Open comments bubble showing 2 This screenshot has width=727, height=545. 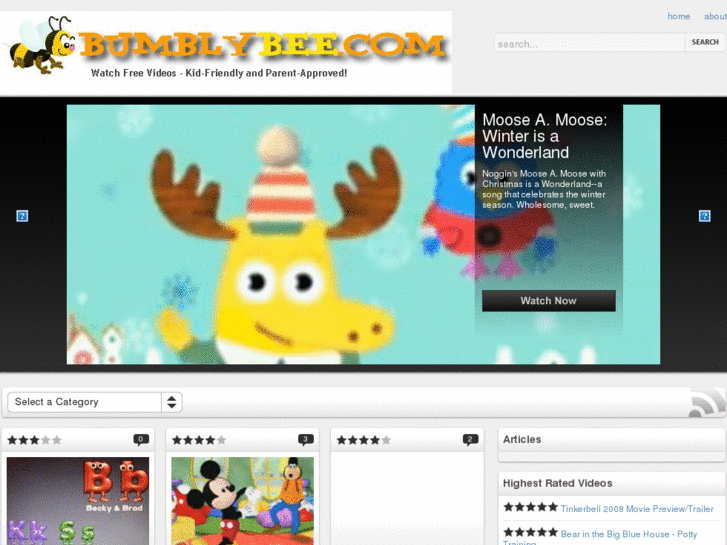[x=470, y=439]
